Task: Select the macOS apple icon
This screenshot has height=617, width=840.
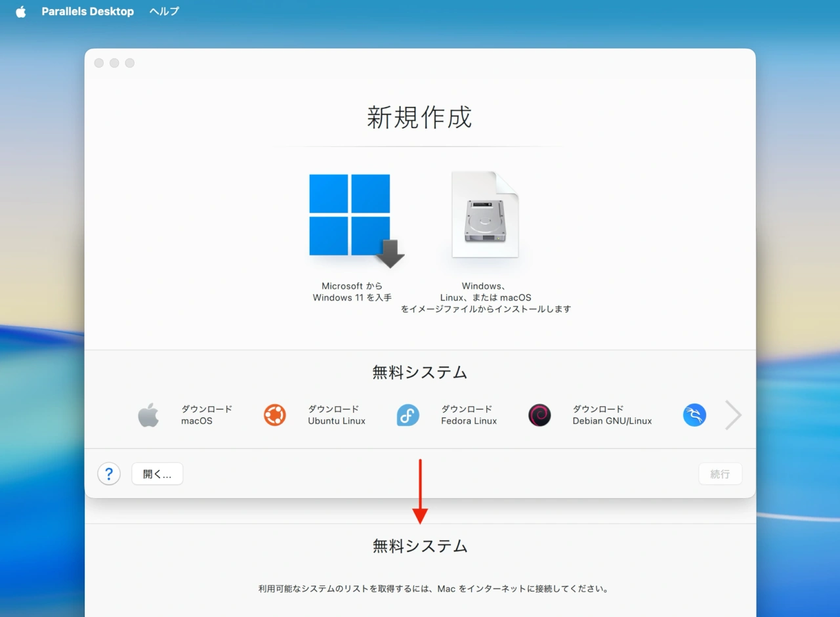Action: click(x=148, y=415)
